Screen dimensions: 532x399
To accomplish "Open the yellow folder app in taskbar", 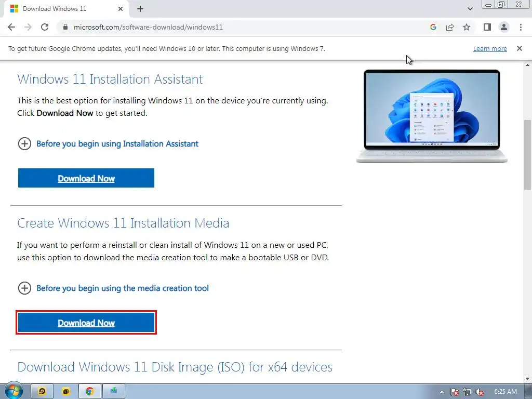I will [66, 391].
